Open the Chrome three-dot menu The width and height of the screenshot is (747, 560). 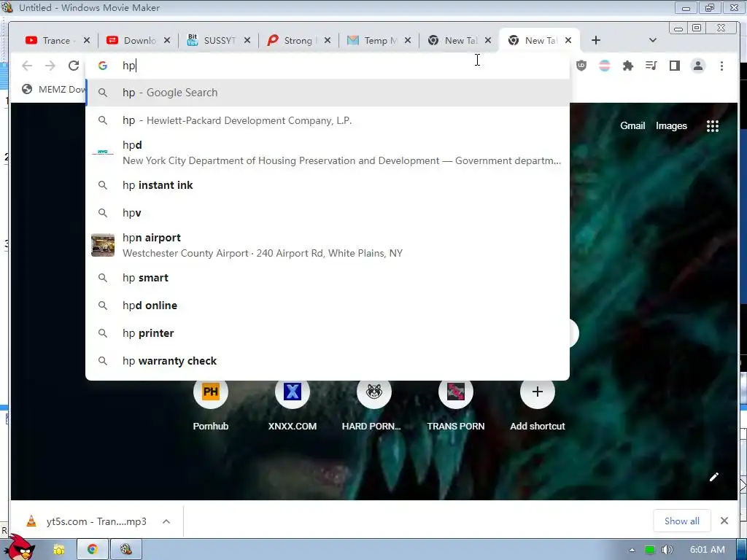(x=721, y=66)
